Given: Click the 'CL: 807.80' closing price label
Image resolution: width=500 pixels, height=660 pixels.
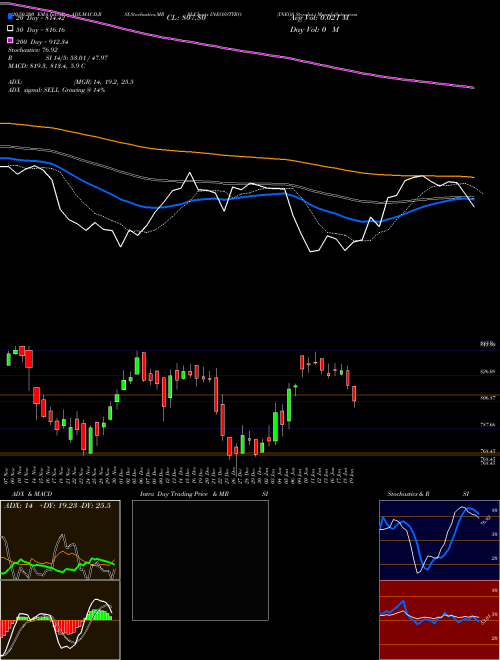Looking at the screenshot, I should [x=186, y=18].
